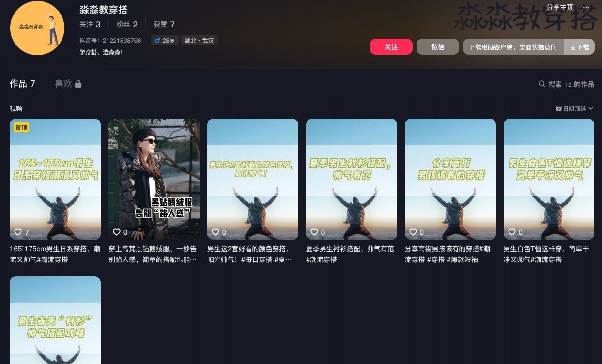The height and width of the screenshot is (364, 602).
Task: Open the 分享高街男孩该有的穿搭 video thumbnail
Action: (450, 179)
